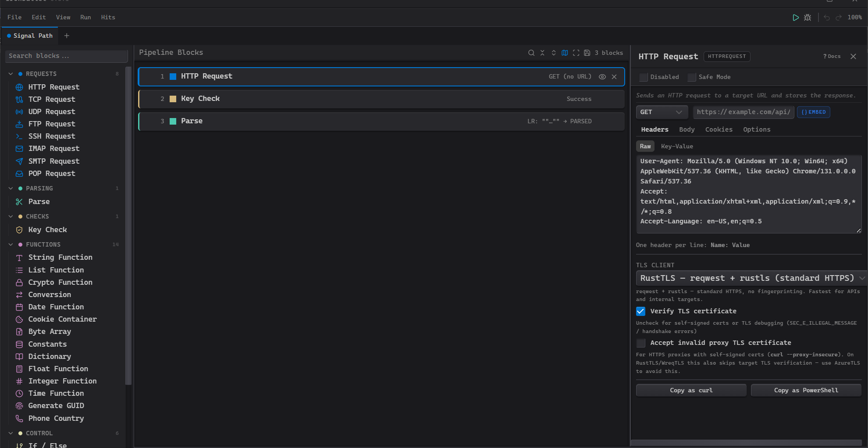Add POP Request block from sidebar
This screenshot has width=868, height=448.
click(x=51, y=173)
